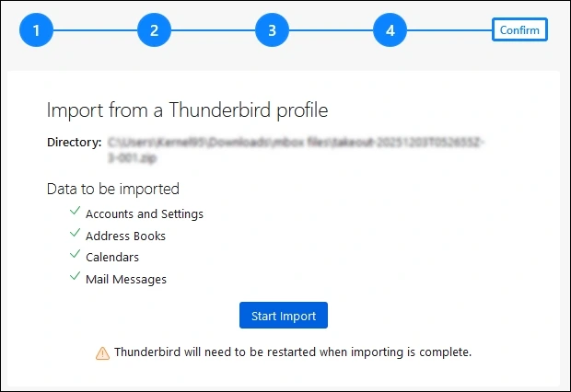Select 'Address Books' text
571x392 pixels.
tap(125, 236)
